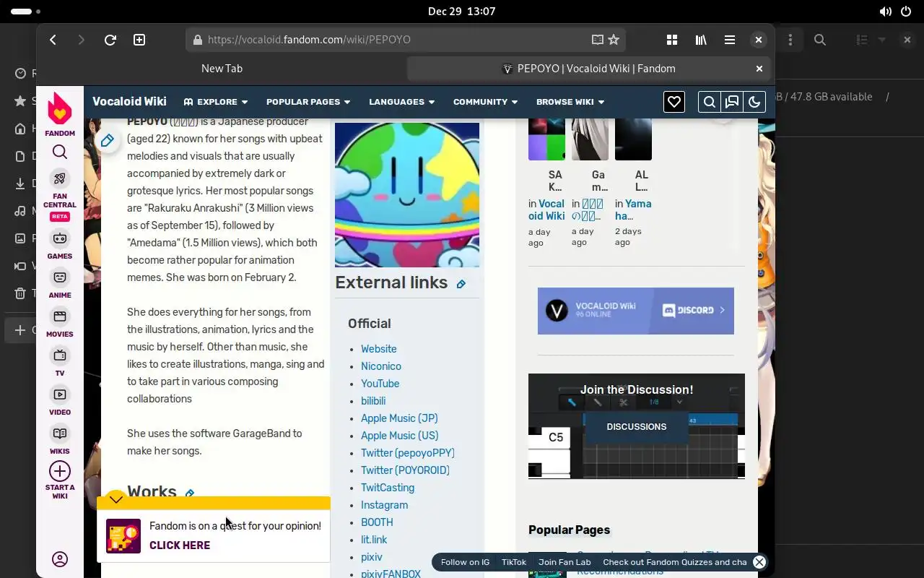This screenshot has width=924, height=578.
Task: Go back with the browser back arrow
Action: 53,40
